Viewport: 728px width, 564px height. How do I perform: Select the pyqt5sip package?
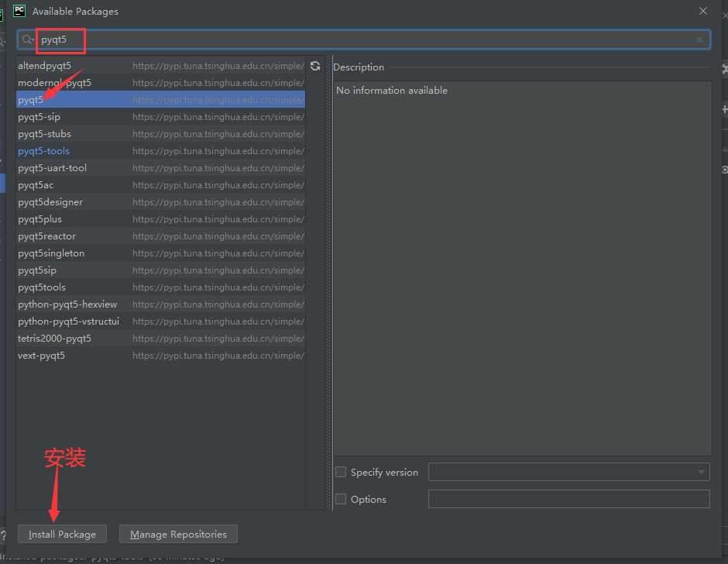coord(160,270)
